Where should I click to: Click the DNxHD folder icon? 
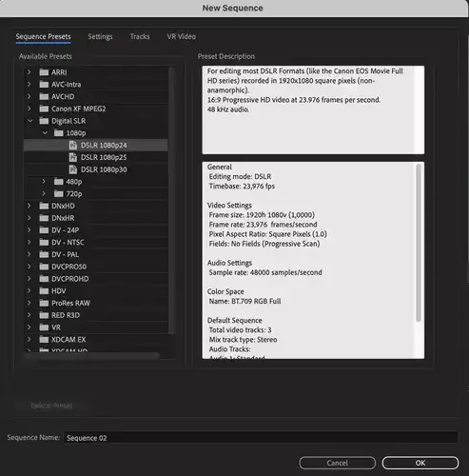[44, 206]
